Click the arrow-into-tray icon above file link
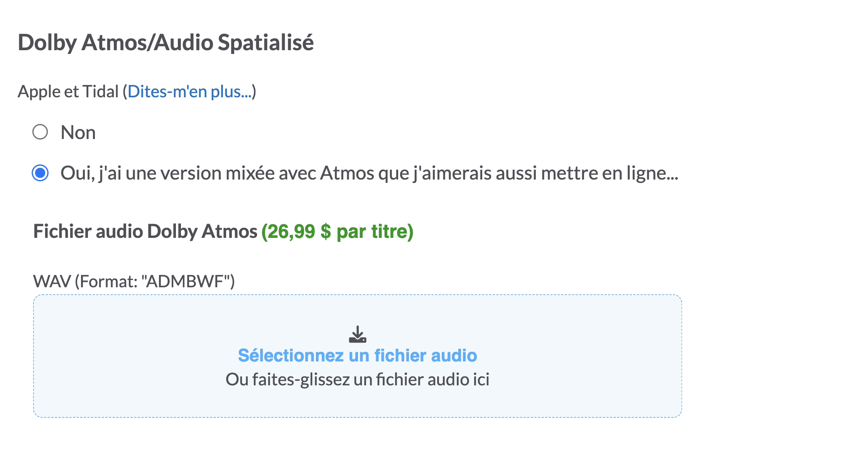Viewport: 868px width, 468px height. (358, 334)
